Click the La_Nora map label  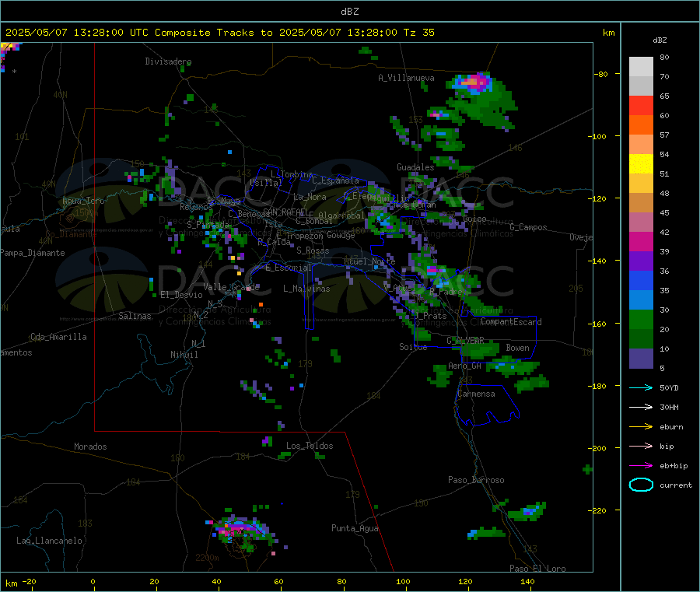[x=310, y=197]
